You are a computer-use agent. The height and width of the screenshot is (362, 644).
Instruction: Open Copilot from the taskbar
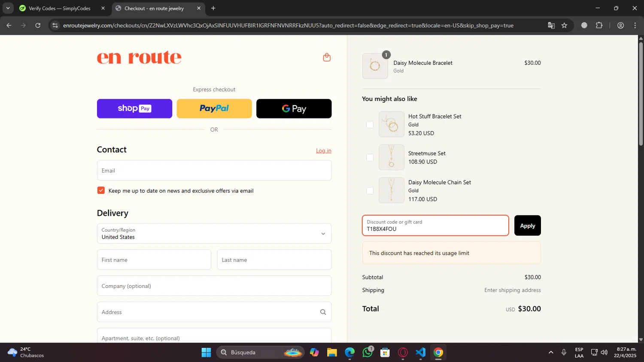[314, 353]
